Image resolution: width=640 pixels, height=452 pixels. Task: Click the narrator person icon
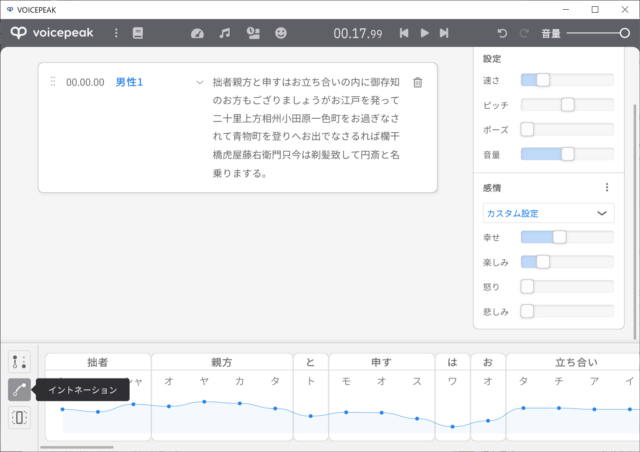coord(253,33)
